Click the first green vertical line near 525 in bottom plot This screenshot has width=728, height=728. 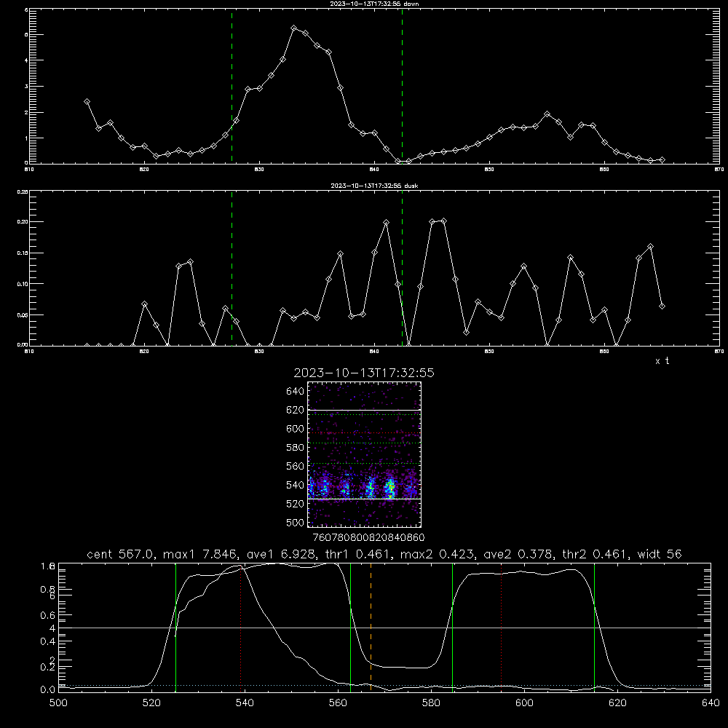[x=175, y=627]
